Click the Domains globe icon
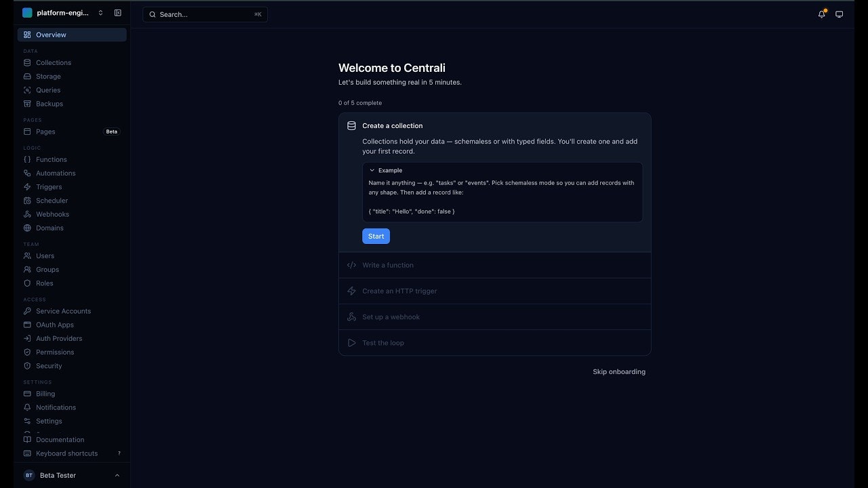The height and width of the screenshot is (488, 868). point(27,228)
